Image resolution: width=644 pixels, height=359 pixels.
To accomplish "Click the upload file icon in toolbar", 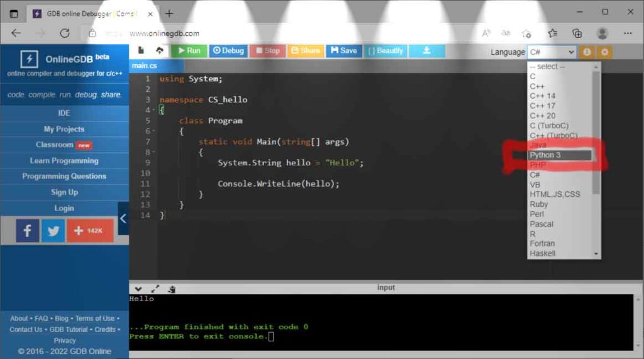I will [x=160, y=50].
